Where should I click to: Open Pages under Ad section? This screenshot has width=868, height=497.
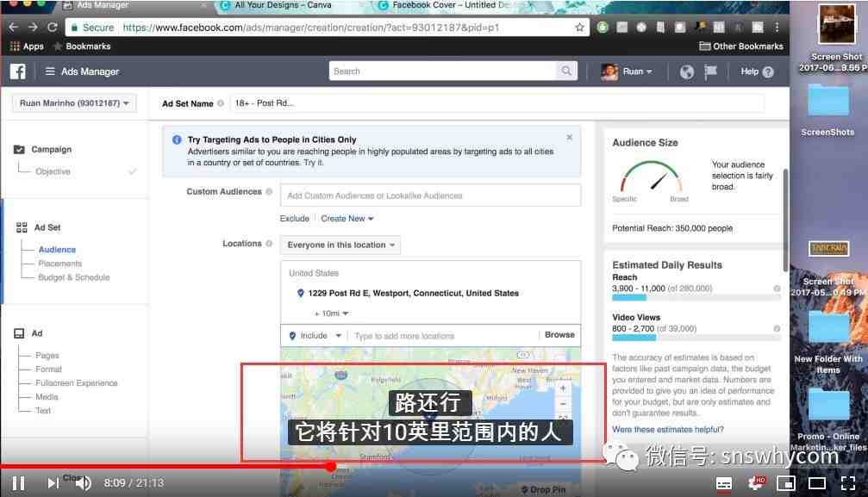point(47,356)
